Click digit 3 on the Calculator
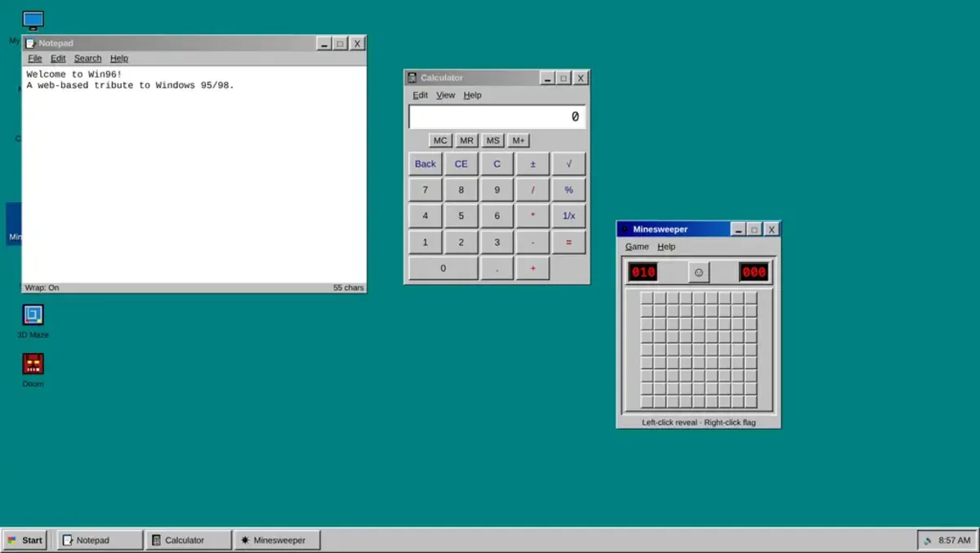Viewport: 980px width, 553px height. pos(497,242)
